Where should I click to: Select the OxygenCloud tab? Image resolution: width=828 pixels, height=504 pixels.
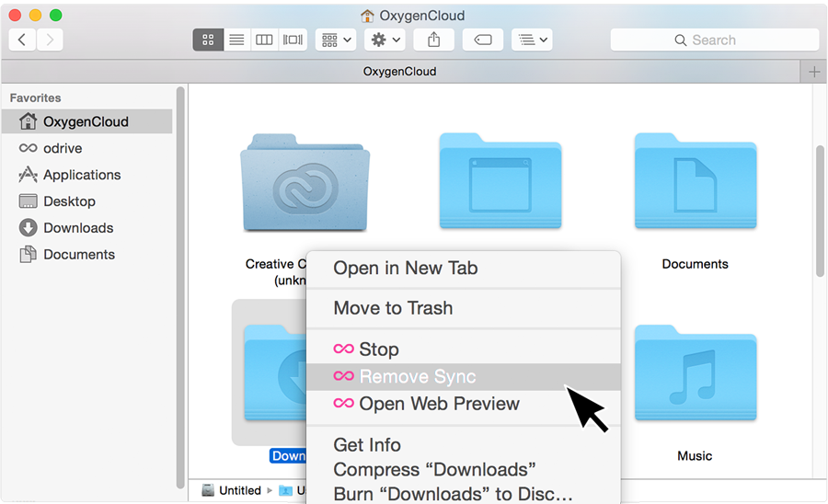400,72
